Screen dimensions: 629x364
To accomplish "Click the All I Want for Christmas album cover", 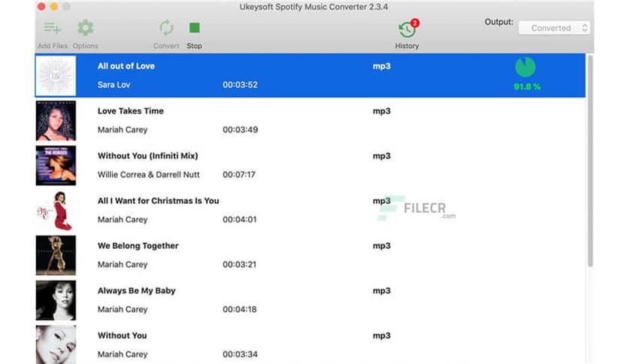I will click(56, 211).
